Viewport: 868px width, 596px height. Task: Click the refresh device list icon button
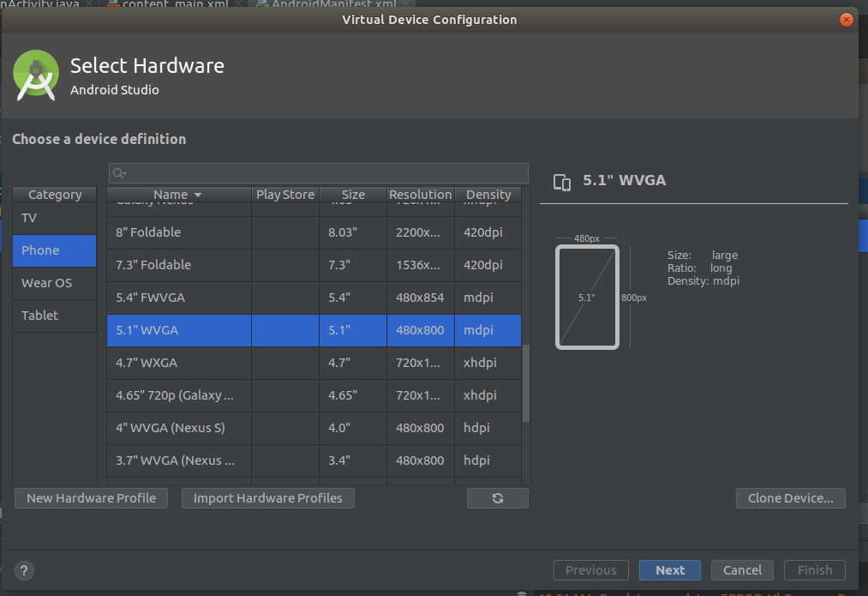[x=497, y=498]
